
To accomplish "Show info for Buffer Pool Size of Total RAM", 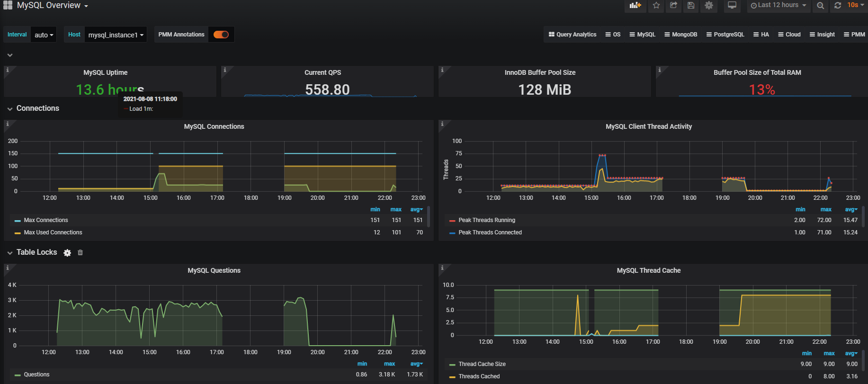I will point(659,70).
